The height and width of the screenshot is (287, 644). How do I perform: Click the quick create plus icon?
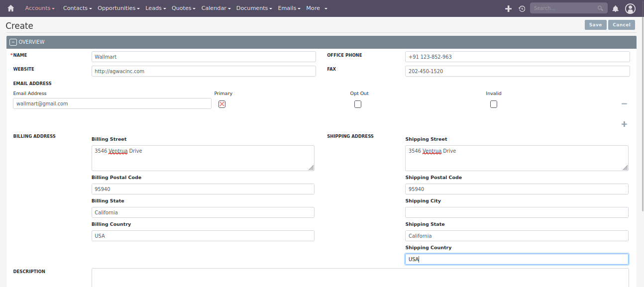(x=508, y=8)
